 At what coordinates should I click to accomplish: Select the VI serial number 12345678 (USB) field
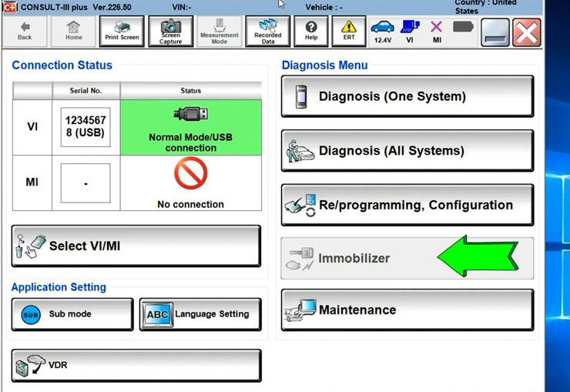tap(85, 127)
